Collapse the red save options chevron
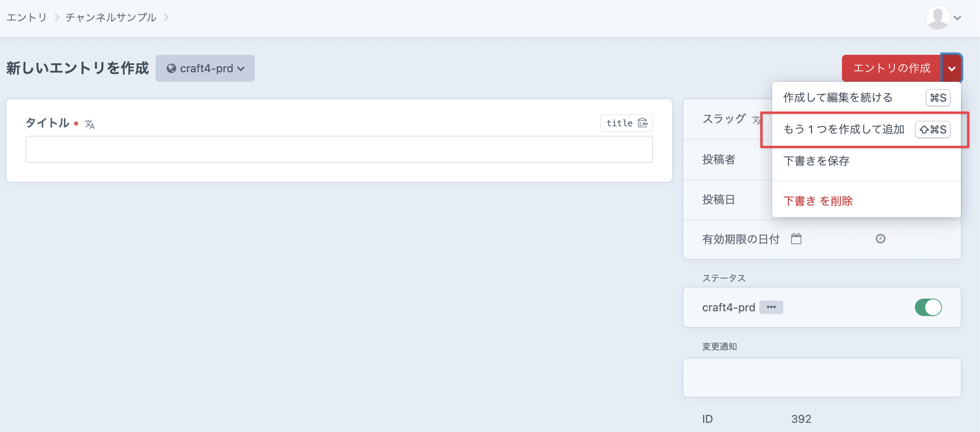 click(x=951, y=68)
